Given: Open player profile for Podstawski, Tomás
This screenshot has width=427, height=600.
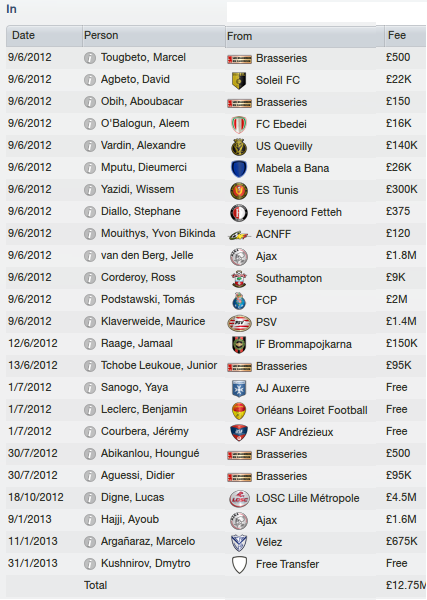Looking at the screenshot, I should [148, 299].
